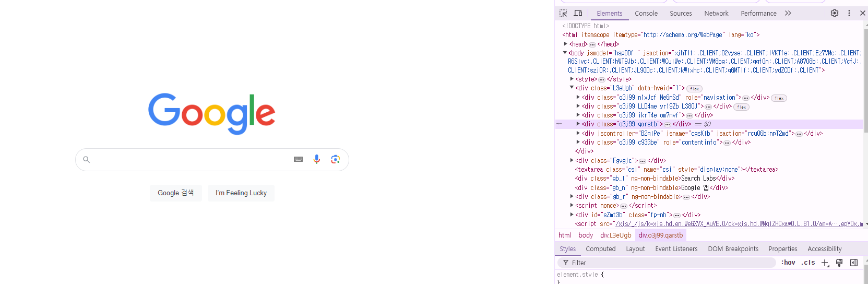Close the DevTools panel
Viewport: 868px width, 284px height.
coord(863,13)
